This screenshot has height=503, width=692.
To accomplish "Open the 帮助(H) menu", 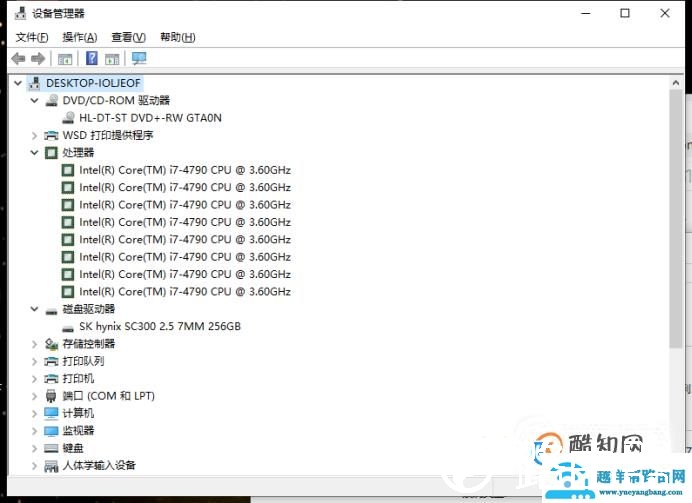I will click(x=177, y=38).
